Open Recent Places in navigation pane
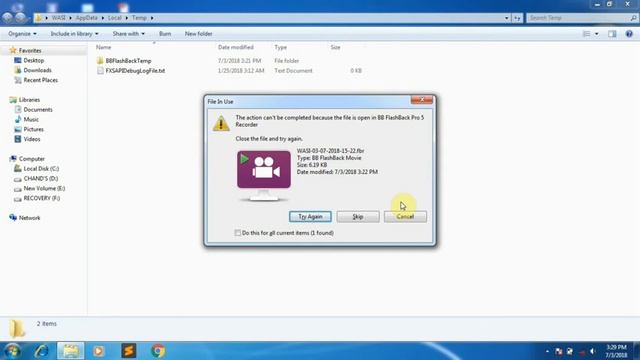This screenshot has width=640, height=360. point(40,80)
